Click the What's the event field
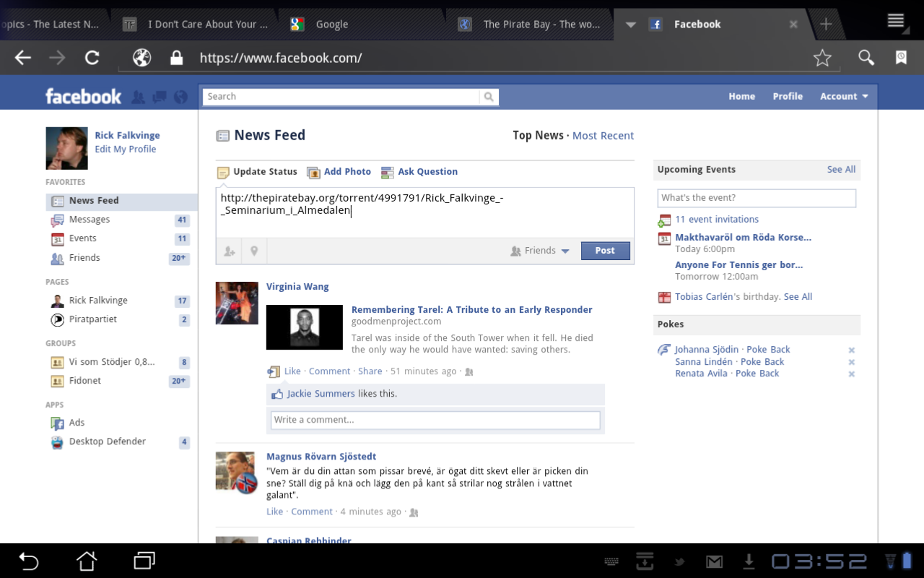 click(x=757, y=198)
